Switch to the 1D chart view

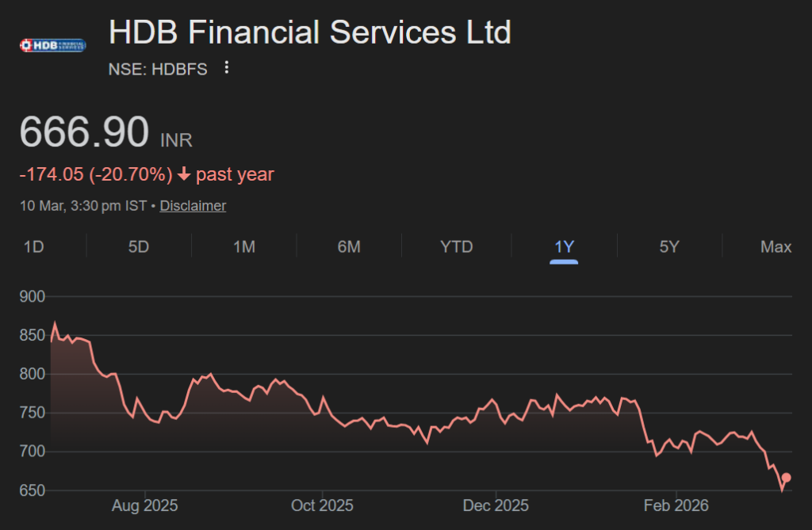coord(33,246)
